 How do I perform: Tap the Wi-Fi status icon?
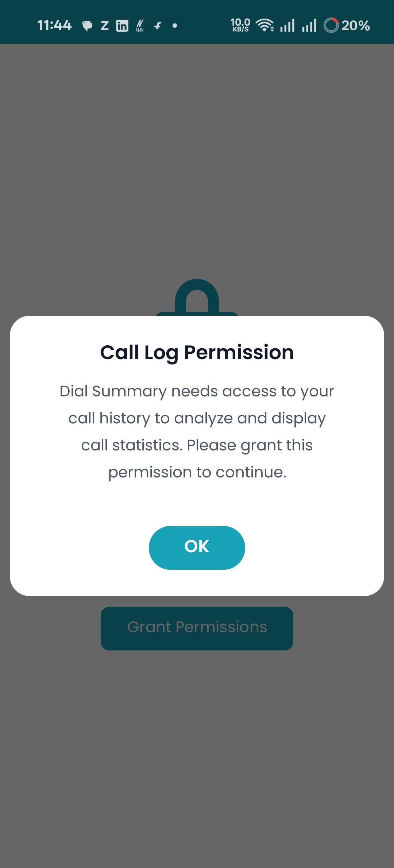(265, 25)
